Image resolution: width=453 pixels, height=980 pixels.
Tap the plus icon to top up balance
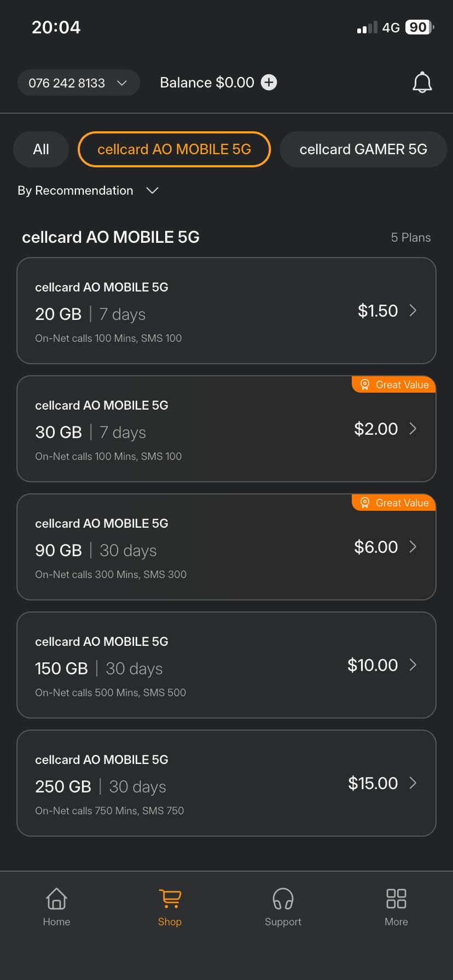269,83
